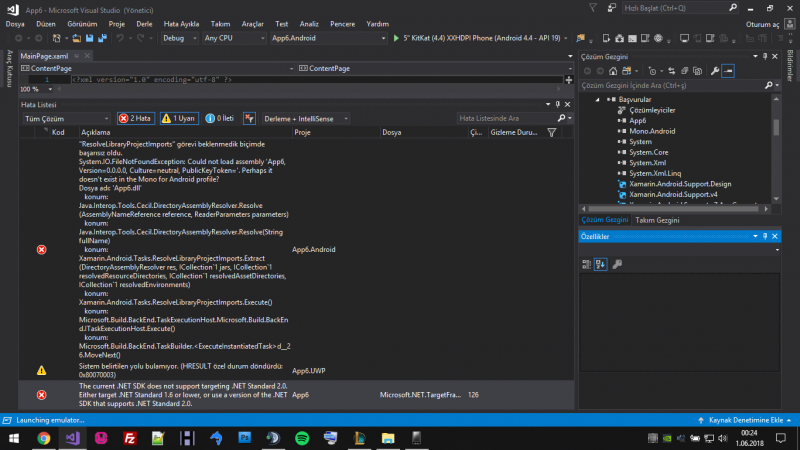Toggle the 0 İleti messages filter
This screenshot has height=450, width=800.
(219, 118)
